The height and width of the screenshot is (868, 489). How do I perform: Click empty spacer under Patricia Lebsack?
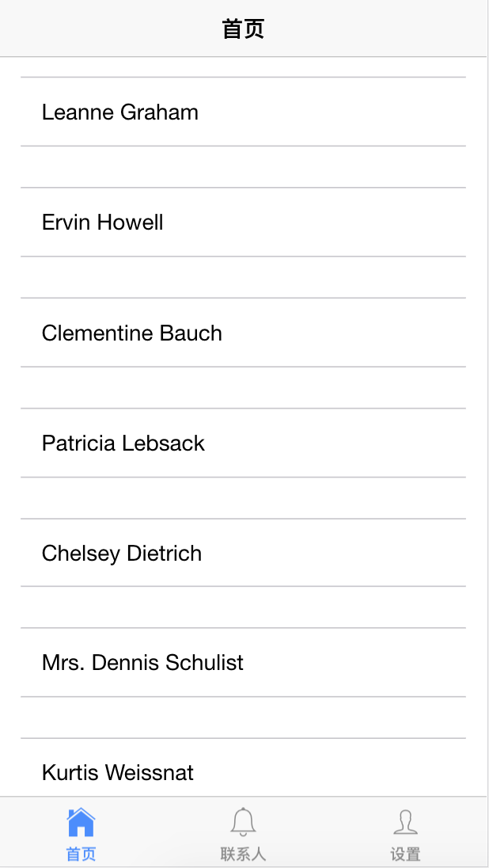[x=243, y=497]
